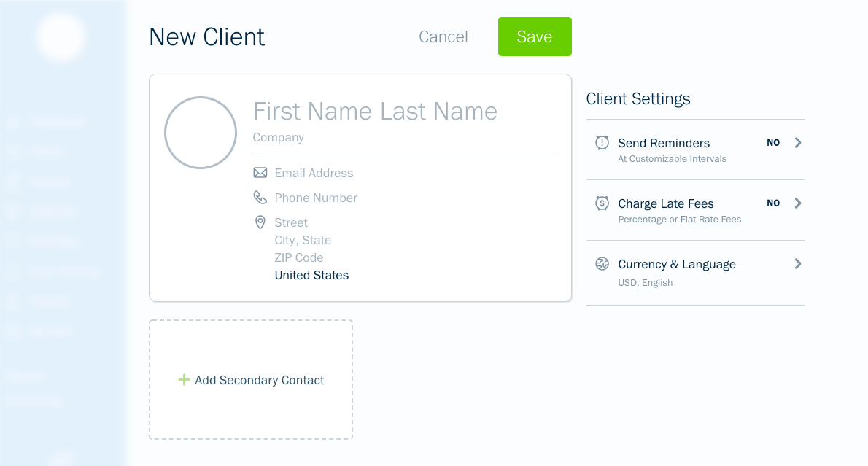
Task: Click the phone handset icon
Action: pyautogui.click(x=260, y=197)
